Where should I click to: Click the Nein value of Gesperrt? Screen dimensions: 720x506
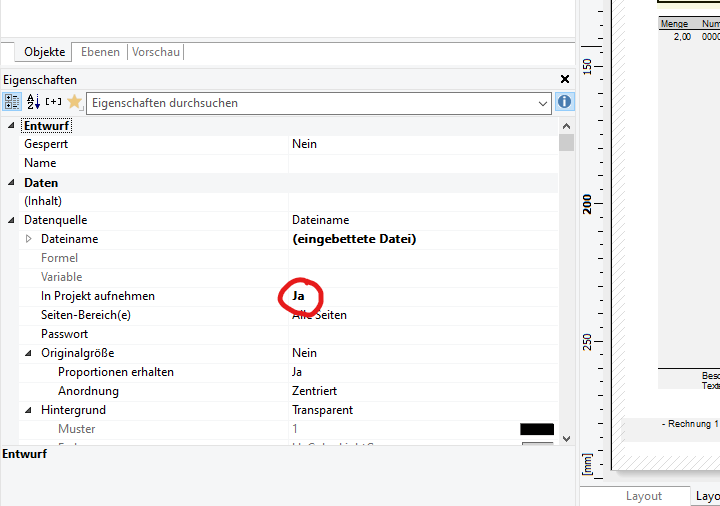pos(304,144)
